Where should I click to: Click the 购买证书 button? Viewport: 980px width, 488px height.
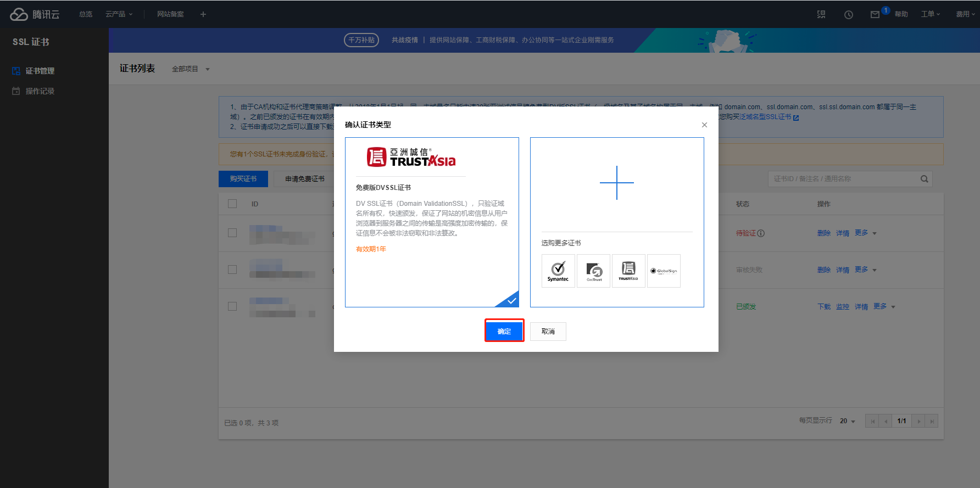243,179
